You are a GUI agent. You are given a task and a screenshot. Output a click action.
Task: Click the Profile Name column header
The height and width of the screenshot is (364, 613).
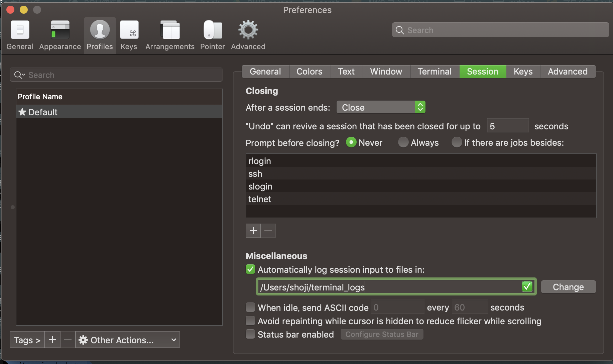point(119,97)
